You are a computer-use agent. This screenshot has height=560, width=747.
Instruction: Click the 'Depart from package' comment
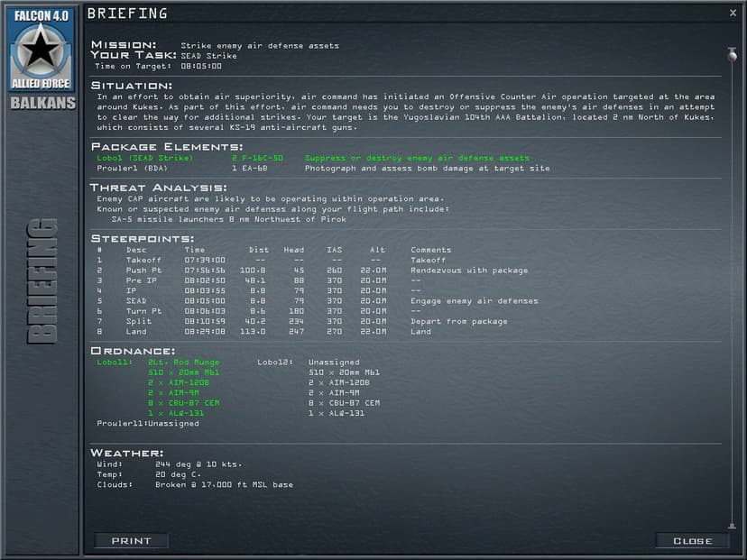click(x=459, y=321)
